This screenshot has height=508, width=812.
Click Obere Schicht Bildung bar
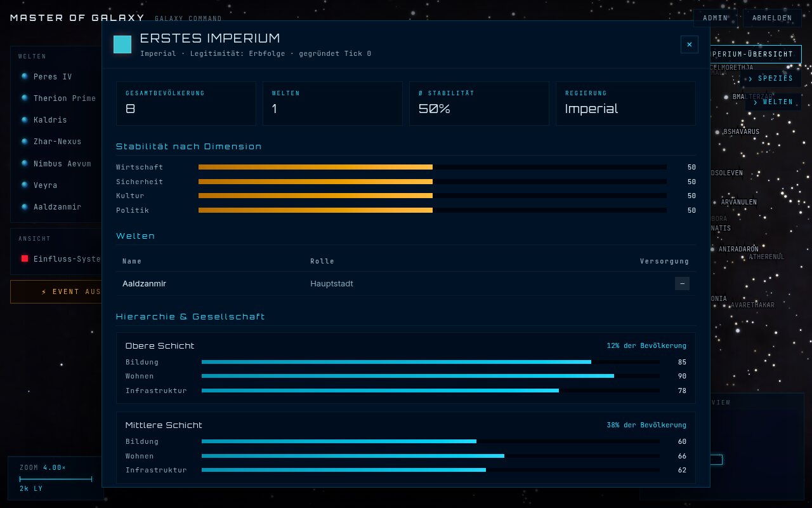(431, 362)
